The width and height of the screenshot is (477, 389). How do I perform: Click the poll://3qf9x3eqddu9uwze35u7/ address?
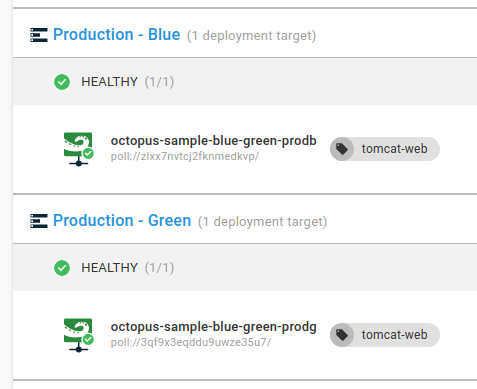tap(191, 342)
